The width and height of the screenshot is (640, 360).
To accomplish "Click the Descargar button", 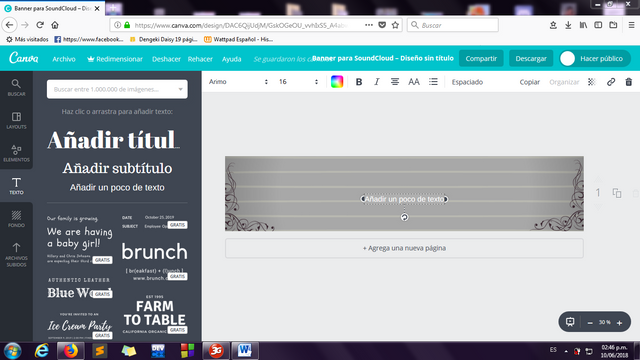I will [531, 58].
